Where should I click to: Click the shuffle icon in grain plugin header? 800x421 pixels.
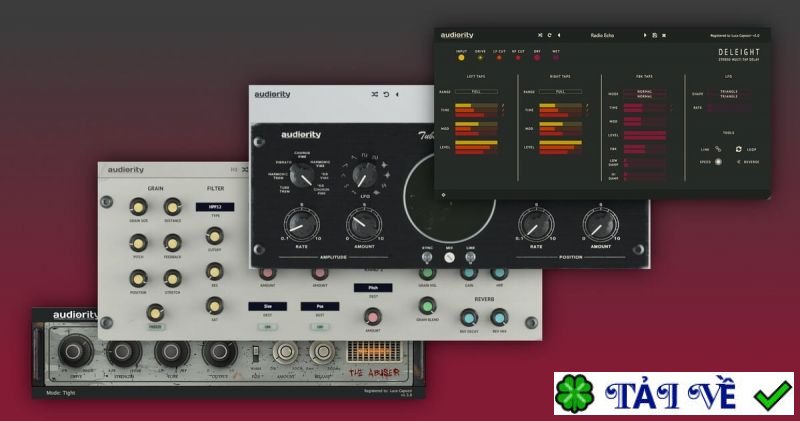coord(245,170)
